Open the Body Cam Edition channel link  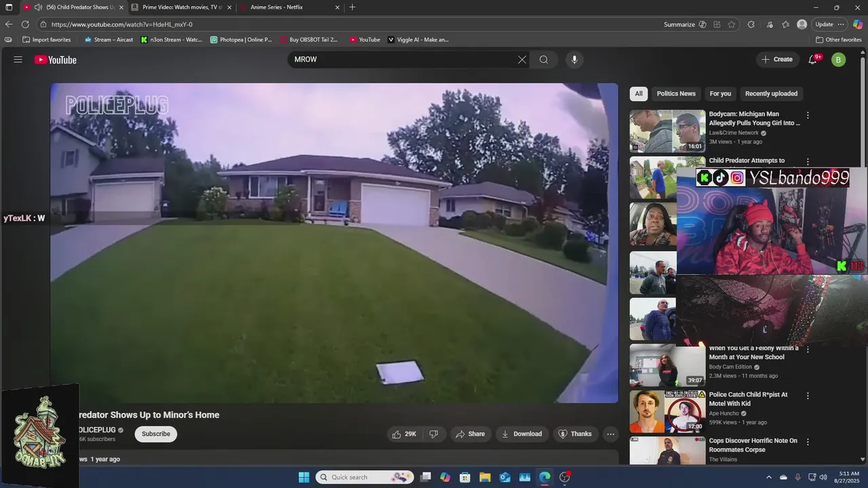(x=731, y=367)
